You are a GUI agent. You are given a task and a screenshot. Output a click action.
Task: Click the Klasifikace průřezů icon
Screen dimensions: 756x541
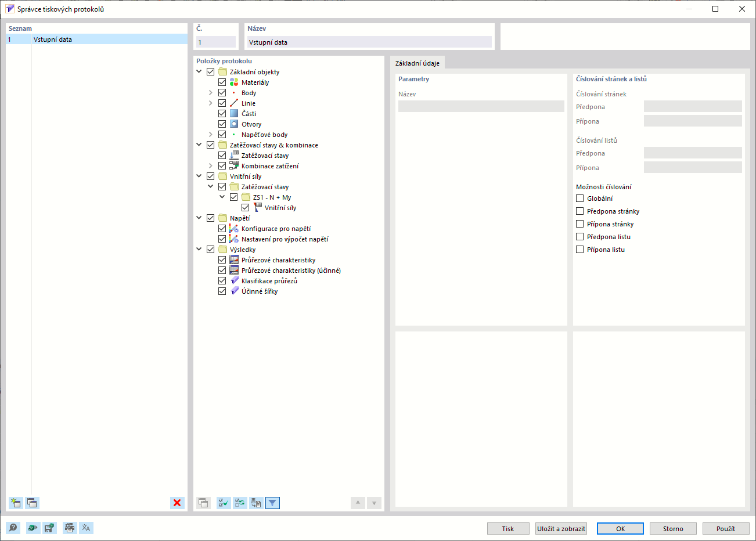point(234,281)
